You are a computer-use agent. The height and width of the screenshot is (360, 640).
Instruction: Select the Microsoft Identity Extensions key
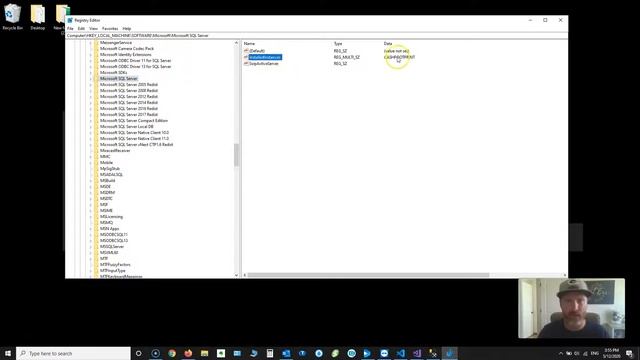126,54
